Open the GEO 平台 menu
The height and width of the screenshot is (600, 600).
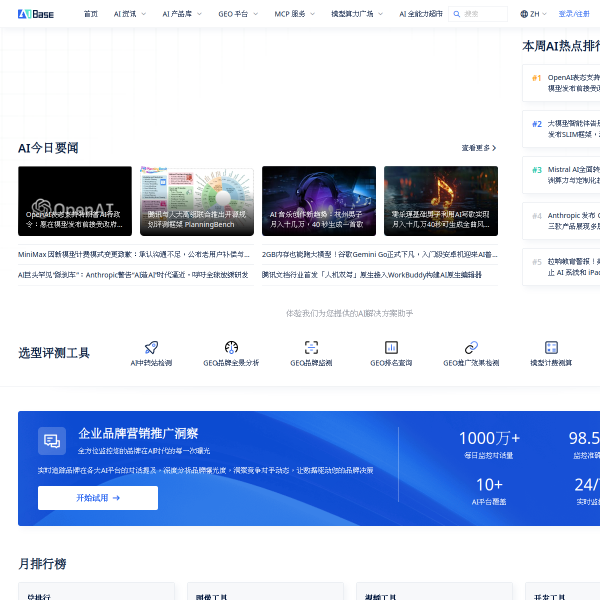233,14
